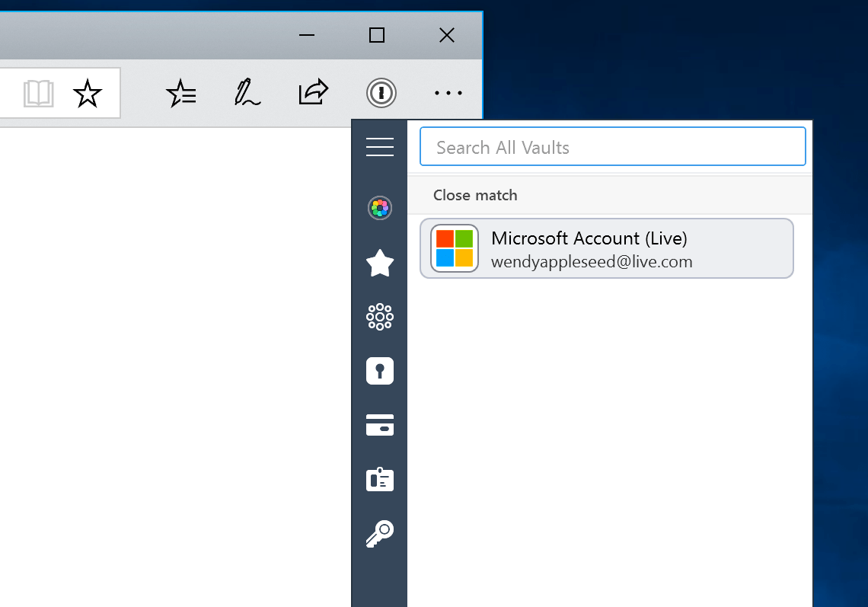Show Favorites in the 1Password sidebar
868x607 pixels.
(x=380, y=263)
